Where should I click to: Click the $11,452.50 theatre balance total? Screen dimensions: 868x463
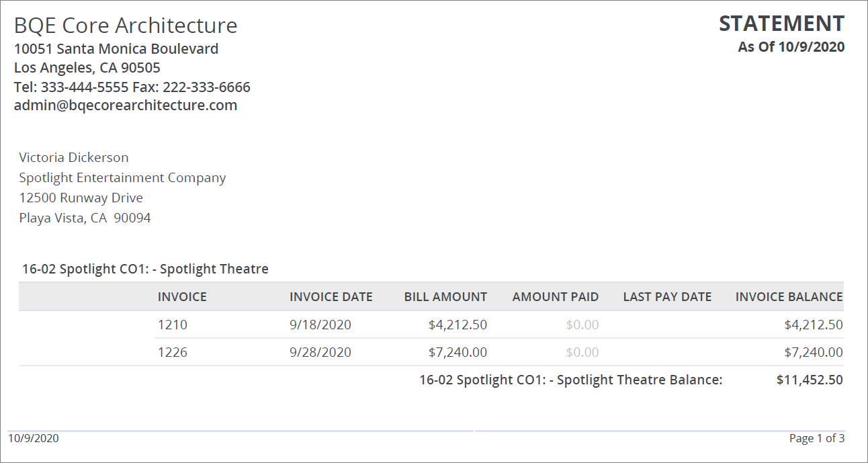[812, 379]
